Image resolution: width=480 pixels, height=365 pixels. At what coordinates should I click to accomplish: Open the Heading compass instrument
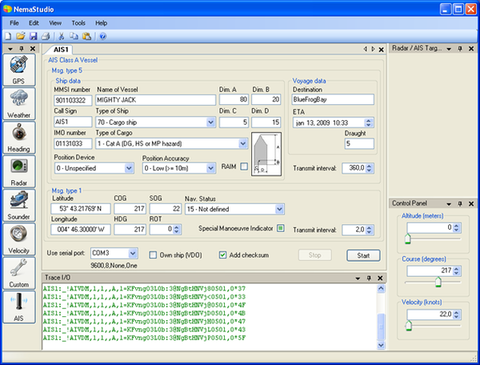point(19,137)
